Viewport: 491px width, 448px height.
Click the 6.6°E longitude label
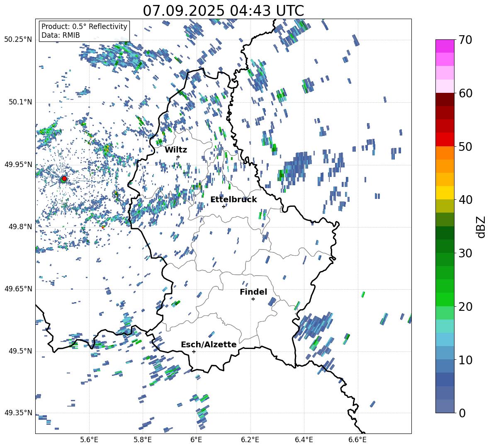357,440
